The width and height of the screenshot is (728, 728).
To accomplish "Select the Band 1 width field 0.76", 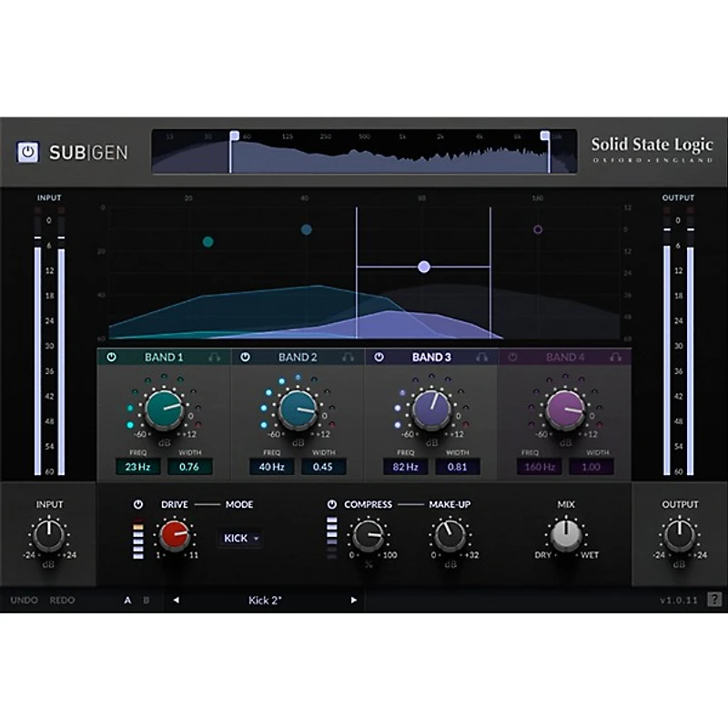I will [x=190, y=467].
